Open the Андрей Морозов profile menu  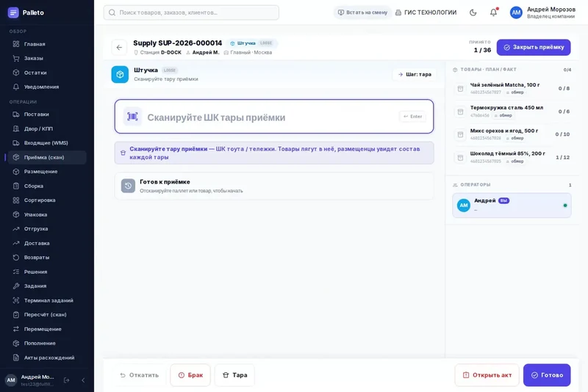(542, 12)
